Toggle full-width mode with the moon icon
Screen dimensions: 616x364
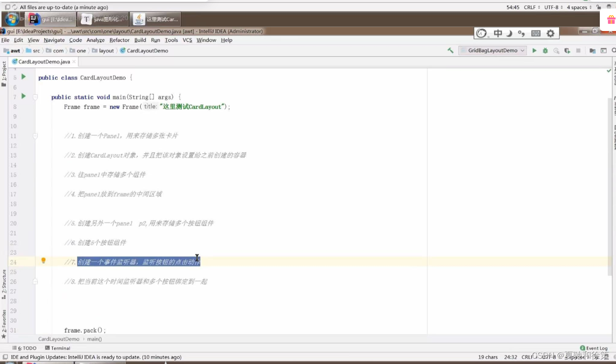[x=510, y=33]
